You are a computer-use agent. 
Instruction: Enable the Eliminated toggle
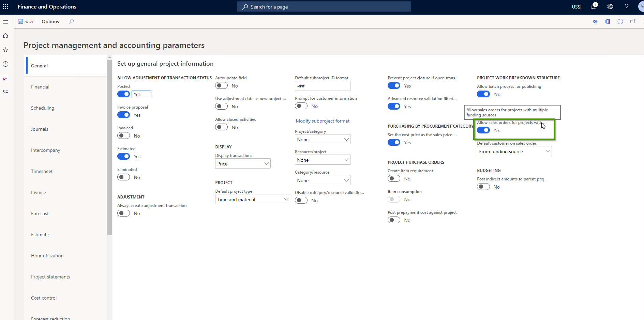pyautogui.click(x=123, y=177)
